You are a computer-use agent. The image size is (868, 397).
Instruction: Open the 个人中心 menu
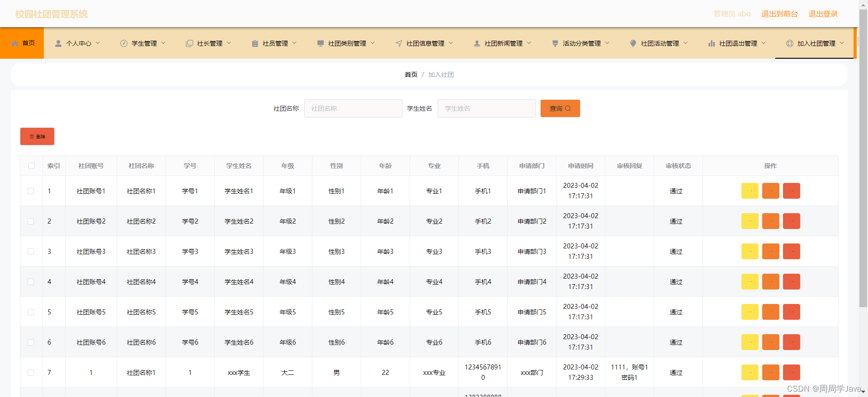coord(77,43)
